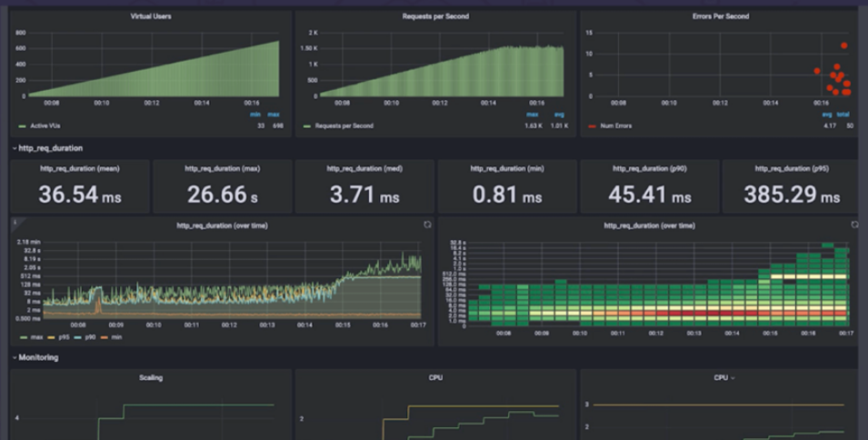Toggle min series in duration legend
Image resolution: width=868 pixels, height=440 pixels.
click(115, 337)
